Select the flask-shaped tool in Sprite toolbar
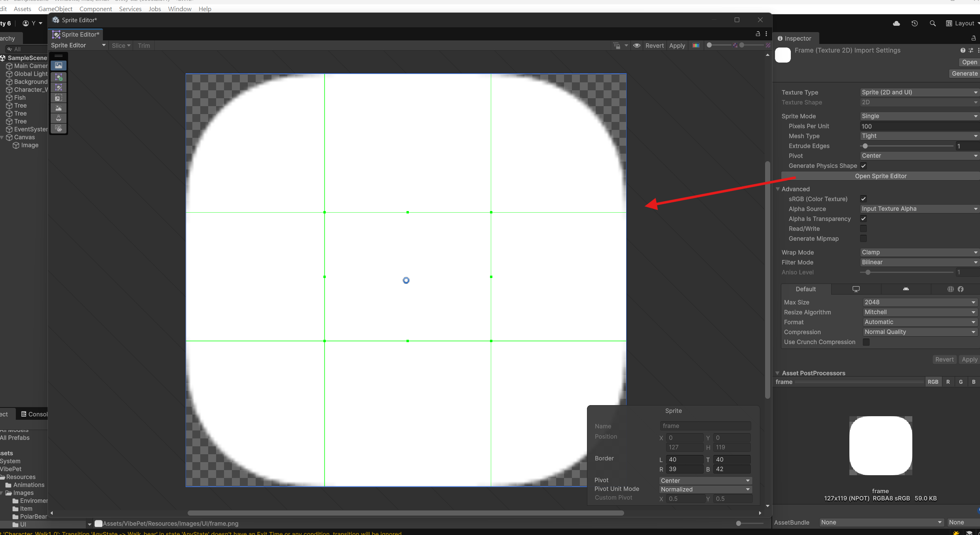The image size is (980, 535). coord(59,118)
